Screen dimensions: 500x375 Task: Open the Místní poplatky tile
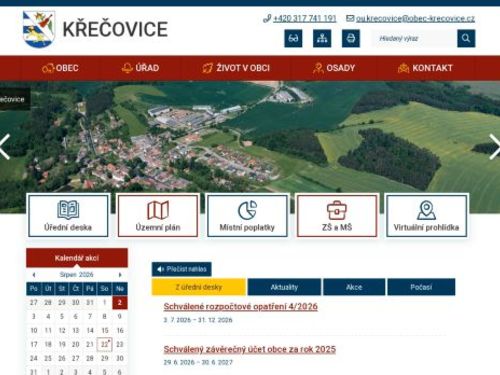pos(247,216)
